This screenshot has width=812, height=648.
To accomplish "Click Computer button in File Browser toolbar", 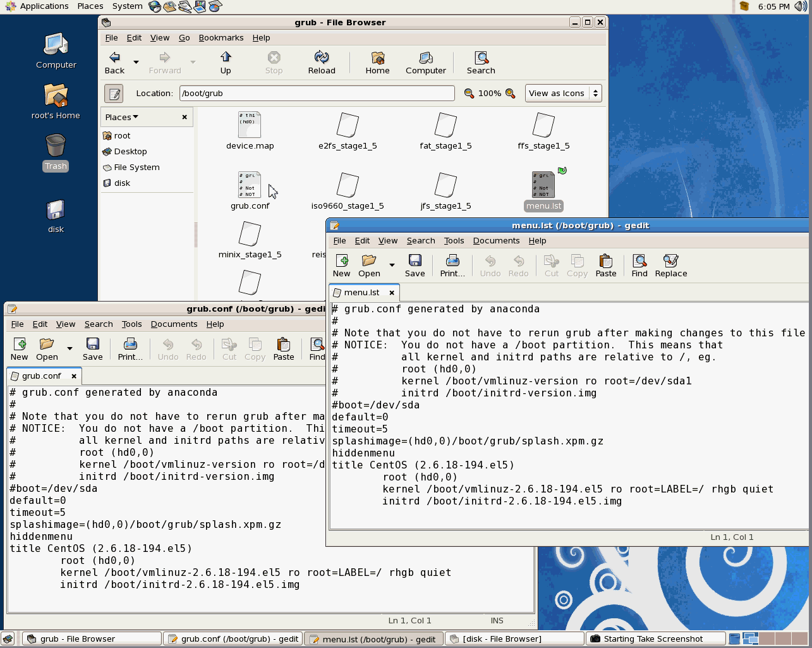I will [x=426, y=63].
